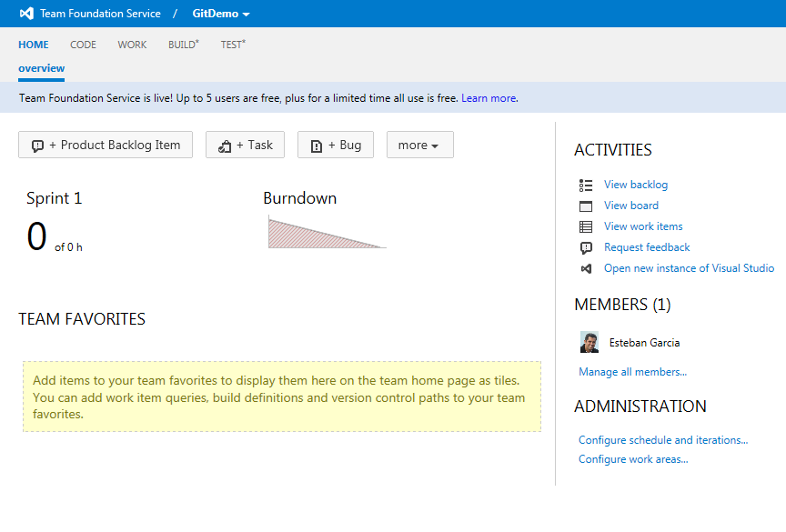Open the GitDemo project dropdown
Viewport: 786px width, 532px height.
coord(221,14)
